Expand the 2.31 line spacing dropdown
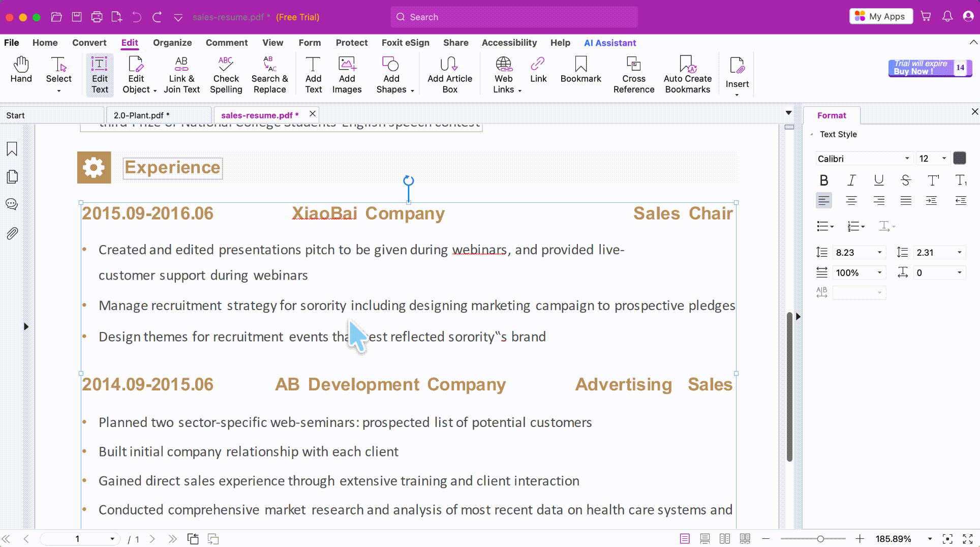 (960, 253)
